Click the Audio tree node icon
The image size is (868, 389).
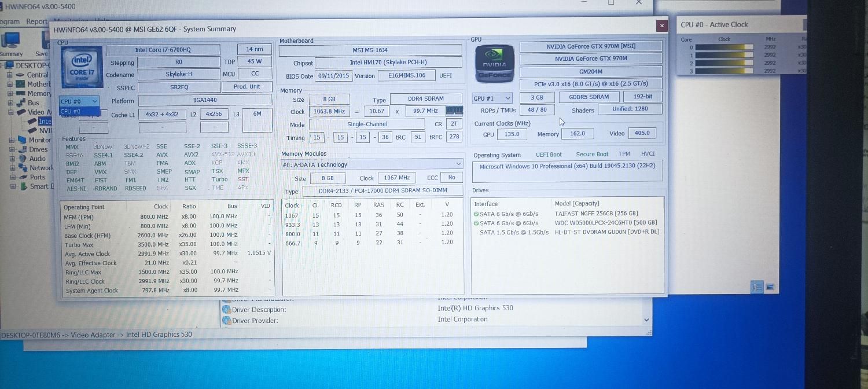coord(22,158)
